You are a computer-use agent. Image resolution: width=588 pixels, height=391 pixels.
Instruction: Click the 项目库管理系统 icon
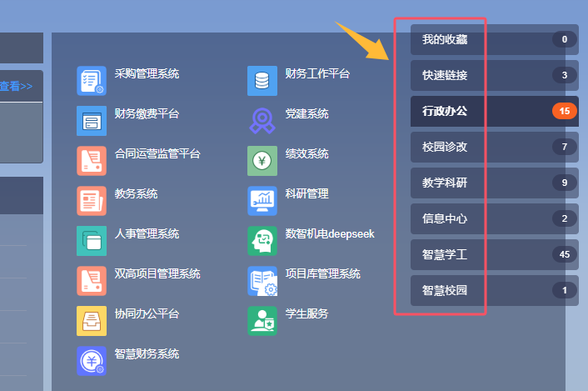pos(262,281)
